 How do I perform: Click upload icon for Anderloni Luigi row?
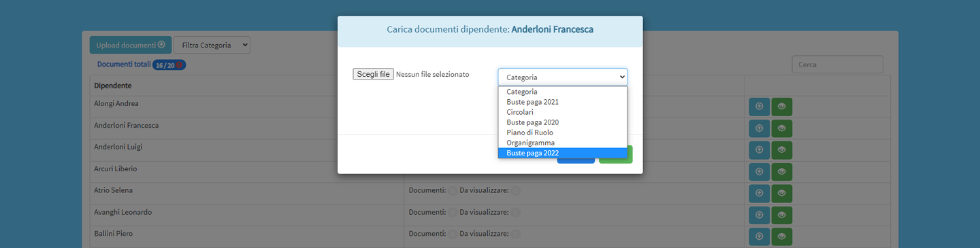[759, 150]
